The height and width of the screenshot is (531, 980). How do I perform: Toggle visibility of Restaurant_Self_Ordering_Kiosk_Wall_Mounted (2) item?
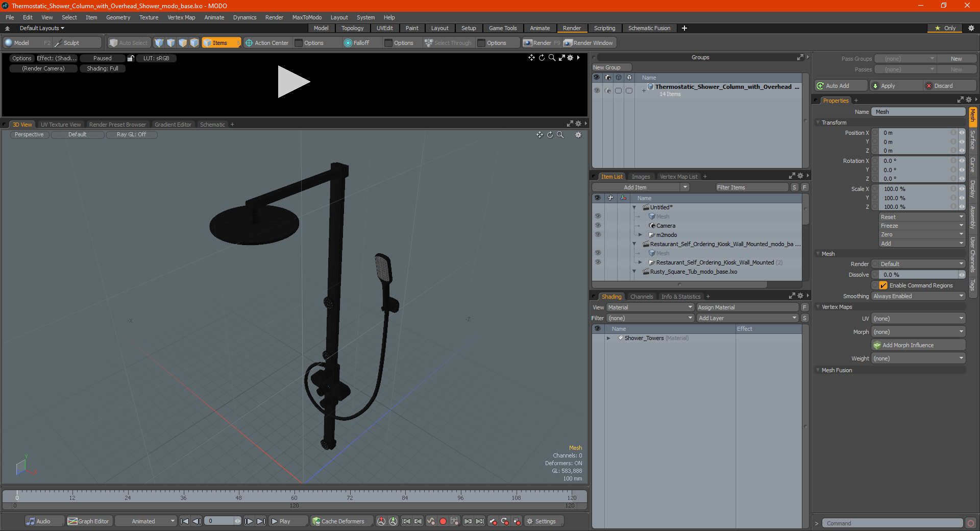[x=598, y=262]
